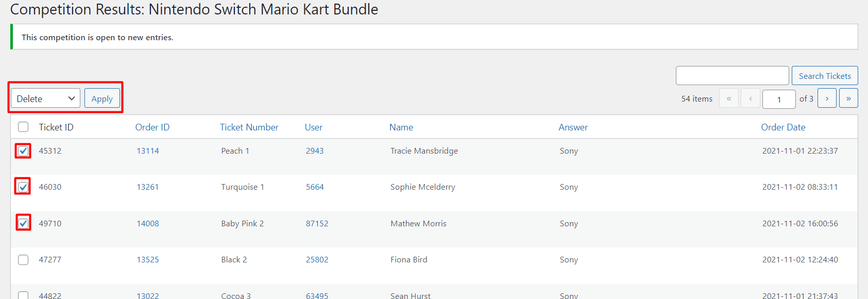This screenshot has height=299, width=868.
Task: Sort by Order Date column
Action: tap(783, 127)
